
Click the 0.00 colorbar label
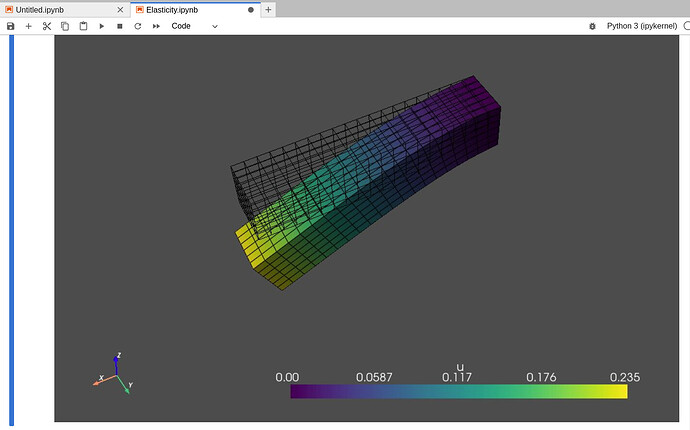pyautogui.click(x=287, y=377)
